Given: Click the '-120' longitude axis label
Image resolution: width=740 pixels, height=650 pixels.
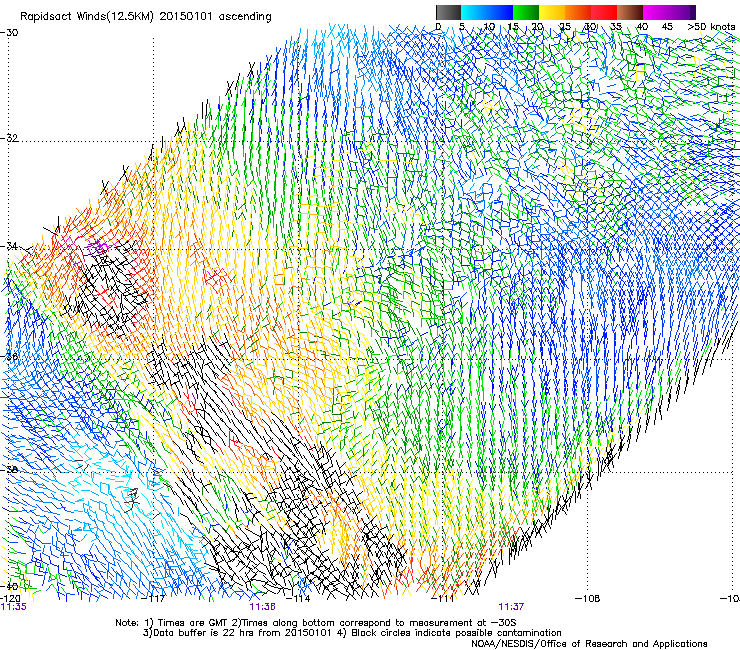Looking at the screenshot, I should [10, 599].
